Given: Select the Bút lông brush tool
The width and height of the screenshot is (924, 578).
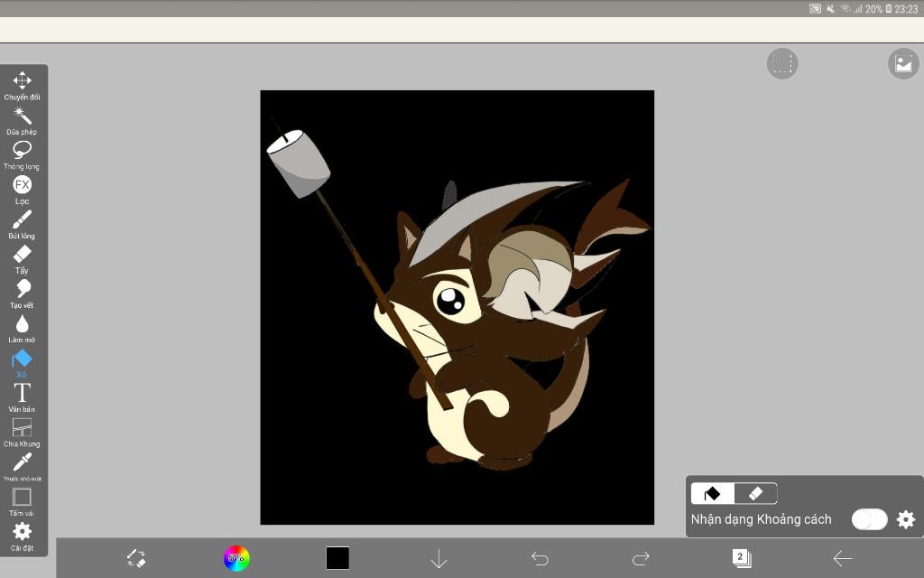Looking at the screenshot, I should [22, 225].
